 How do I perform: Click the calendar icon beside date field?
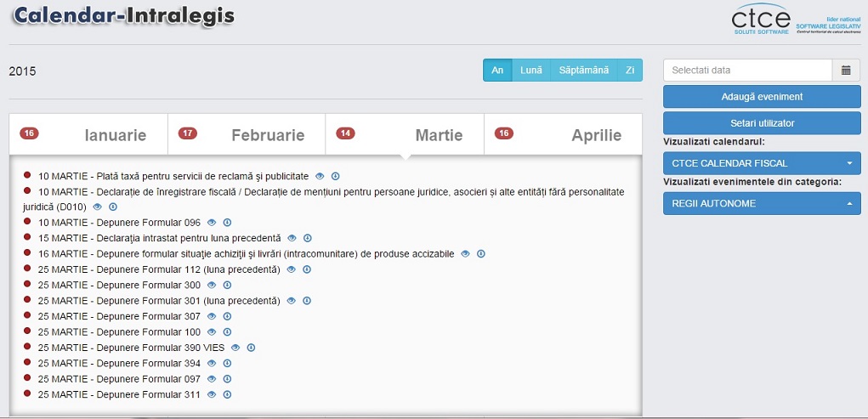(846, 71)
